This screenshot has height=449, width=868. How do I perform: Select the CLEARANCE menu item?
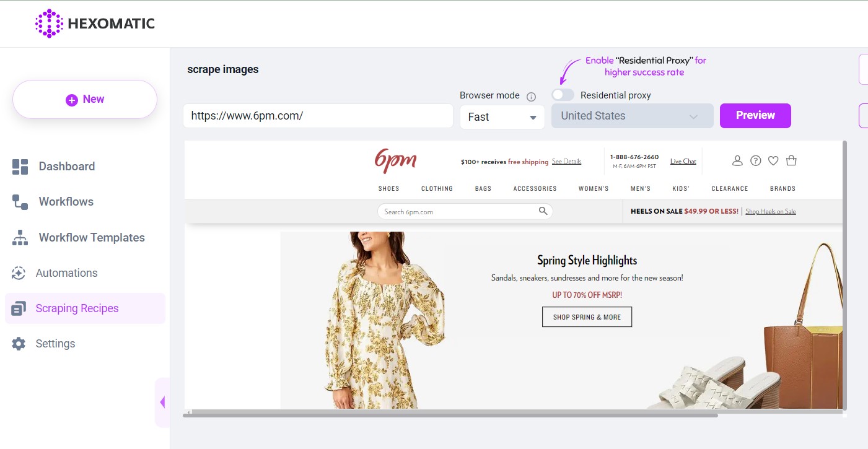point(729,188)
